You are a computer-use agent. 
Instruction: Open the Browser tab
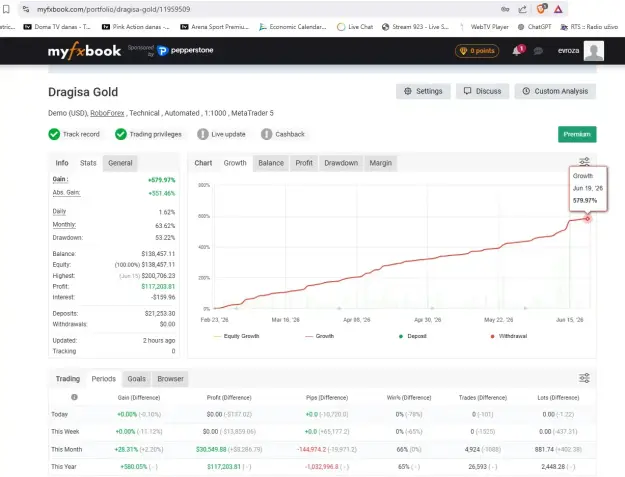[x=170, y=379]
